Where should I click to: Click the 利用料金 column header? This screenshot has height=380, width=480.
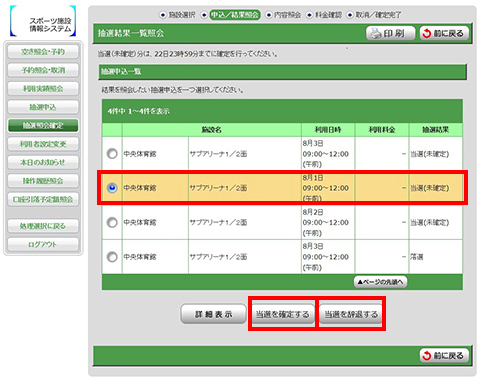pos(382,130)
